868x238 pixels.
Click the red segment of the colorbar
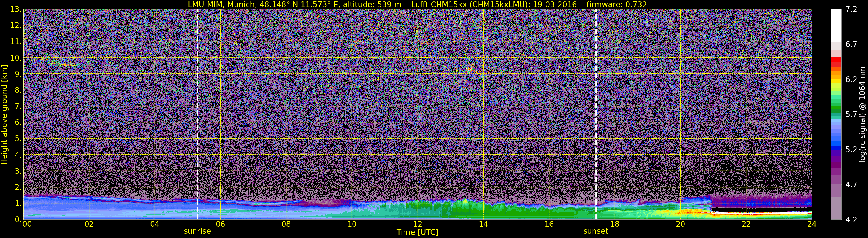(x=836, y=60)
